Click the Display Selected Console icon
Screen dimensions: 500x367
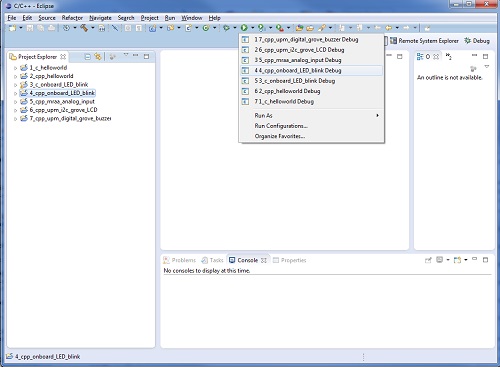[440, 260]
